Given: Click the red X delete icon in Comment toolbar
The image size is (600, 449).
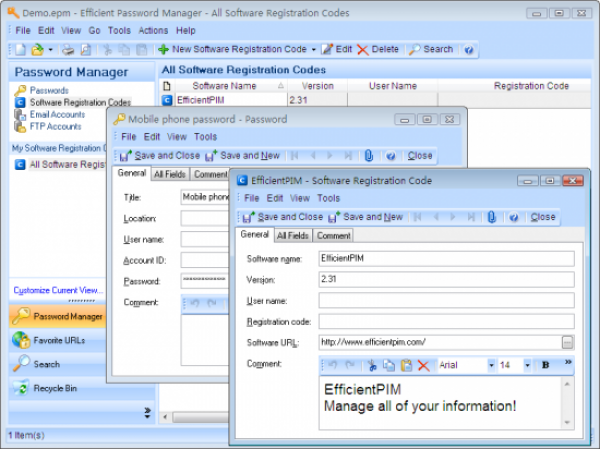Looking at the screenshot, I should tap(423, 366).
